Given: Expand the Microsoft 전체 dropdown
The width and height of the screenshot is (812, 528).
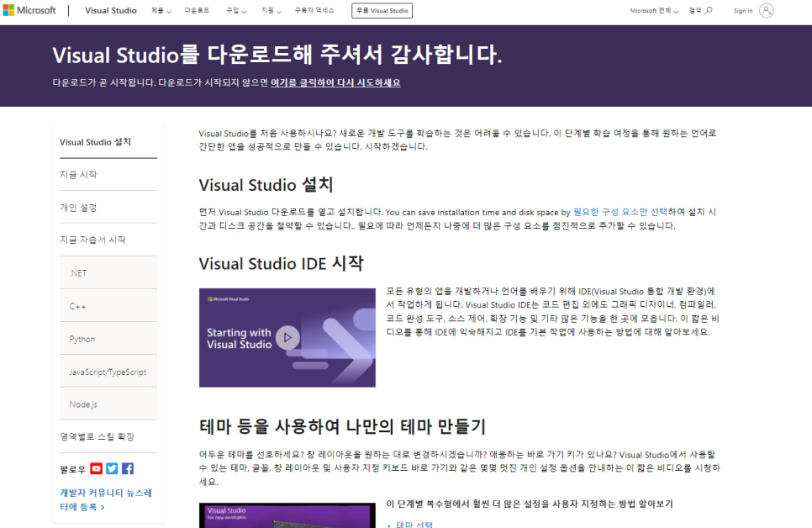Looking at the screenshot, I should [654, 10].
